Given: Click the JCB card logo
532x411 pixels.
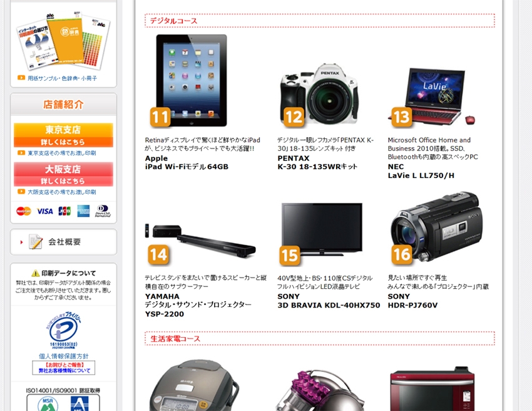Looking at the screenshot, I should (x=64, y=211).
